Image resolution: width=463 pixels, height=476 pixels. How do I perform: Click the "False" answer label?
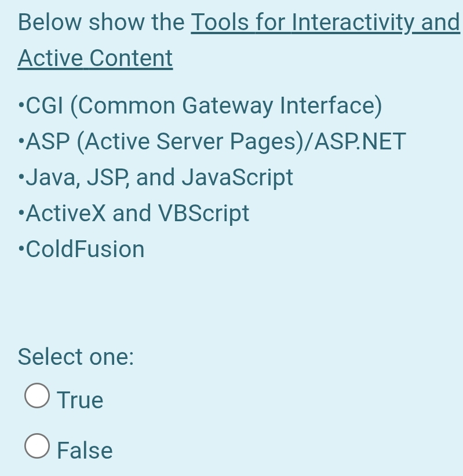[85, 451]
